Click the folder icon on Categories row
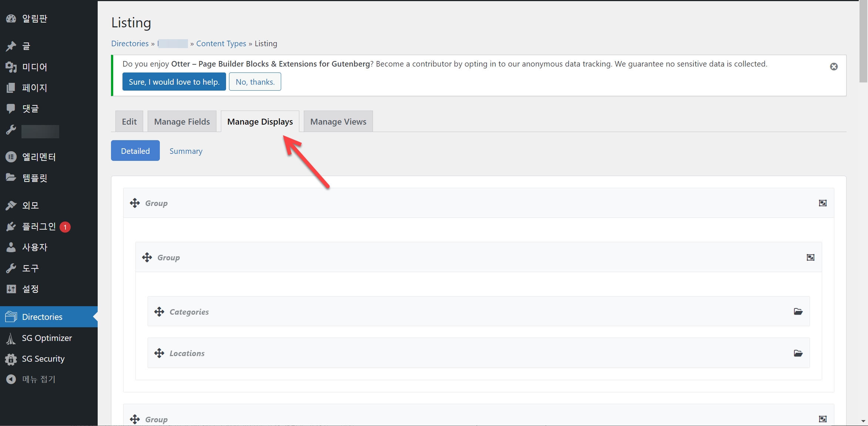Viewport: 868px width, 426px height. click(x=798, y=312)
